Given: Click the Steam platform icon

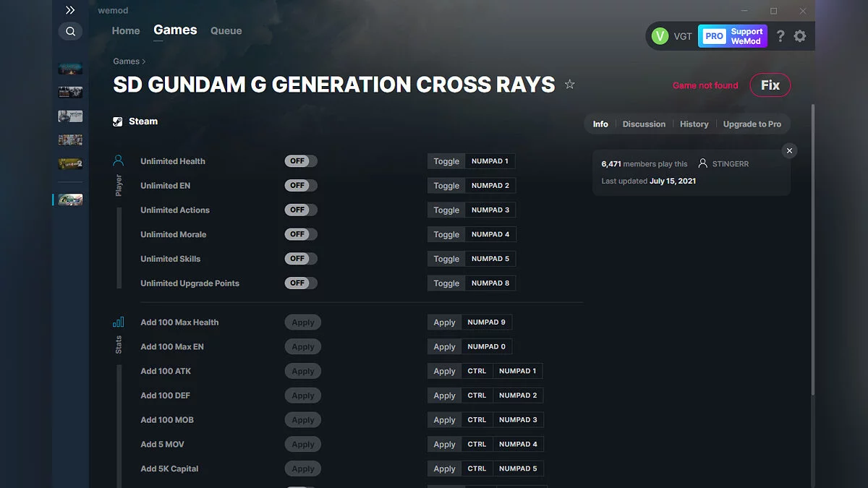Looking at the screenshot, I should click(118, 121).
